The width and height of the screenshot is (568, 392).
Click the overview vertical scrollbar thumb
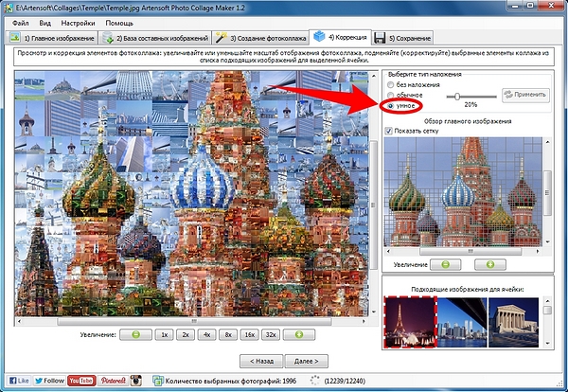pyautogui.click(x=548, y=192)
